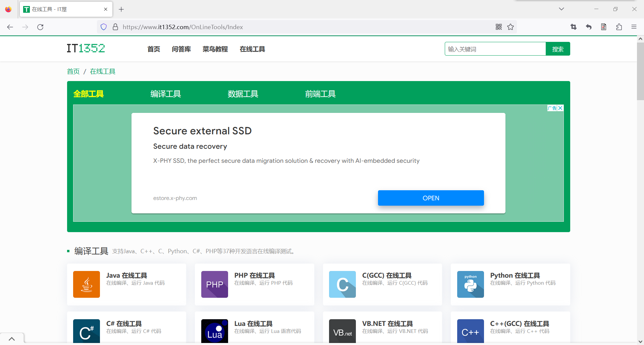Open the C++(GCC) 在线工具 link

pos(520,324)
